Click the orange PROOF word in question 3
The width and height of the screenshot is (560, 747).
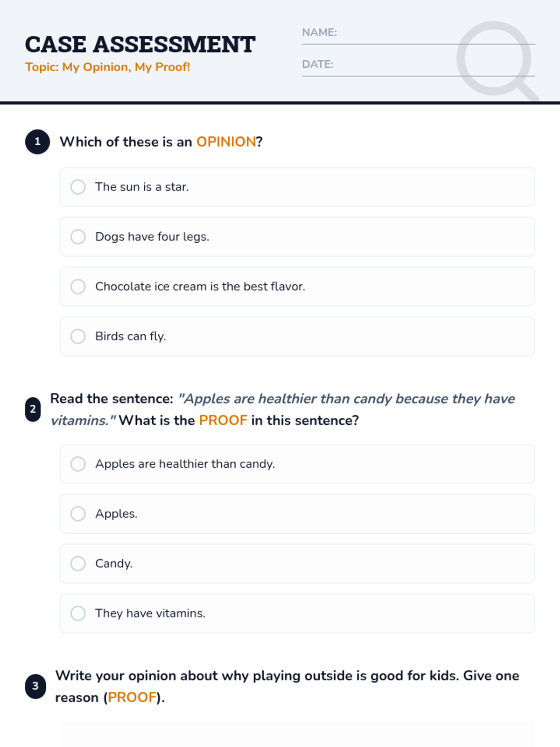(132, 698)
